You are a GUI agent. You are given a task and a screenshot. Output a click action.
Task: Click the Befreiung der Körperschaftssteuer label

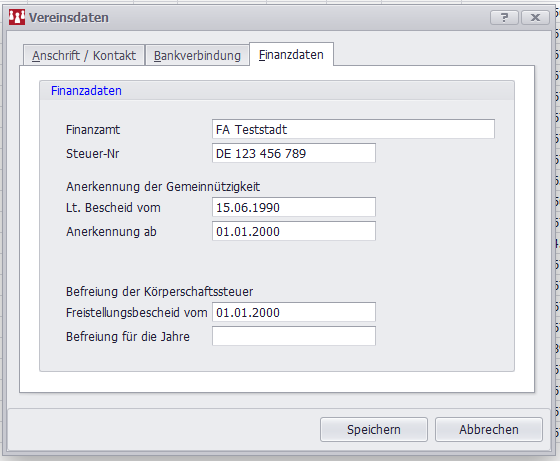[159, 291]
